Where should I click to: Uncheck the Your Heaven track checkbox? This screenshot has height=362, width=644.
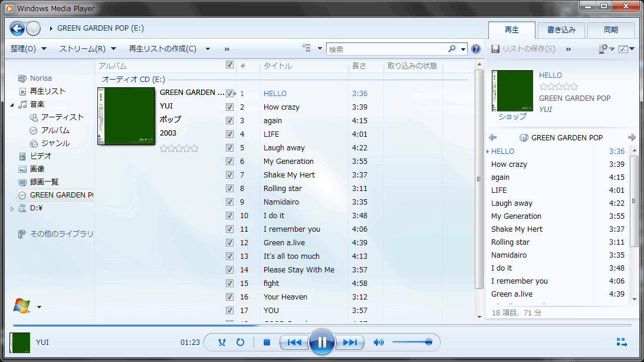(229, 297)
